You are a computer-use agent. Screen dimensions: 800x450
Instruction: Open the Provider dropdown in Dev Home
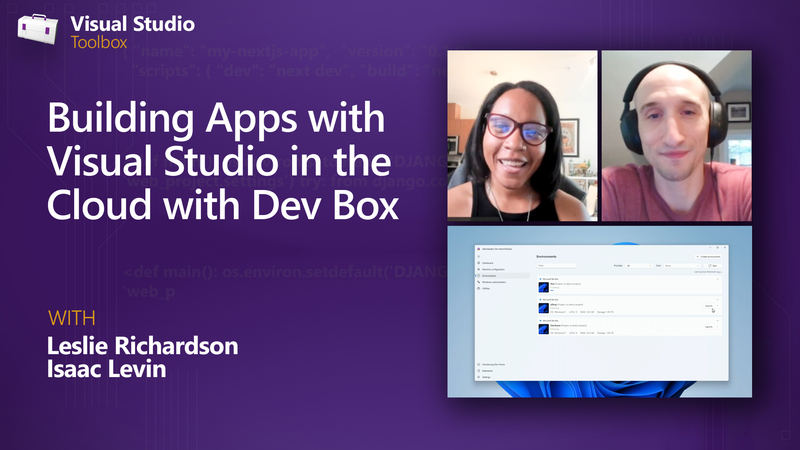click(639, 266)
